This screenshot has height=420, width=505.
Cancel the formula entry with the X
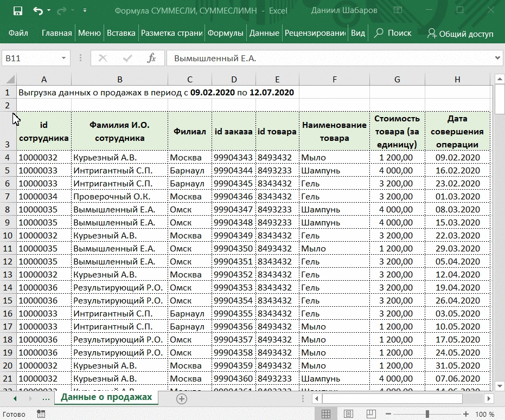[x=103, y=58]
